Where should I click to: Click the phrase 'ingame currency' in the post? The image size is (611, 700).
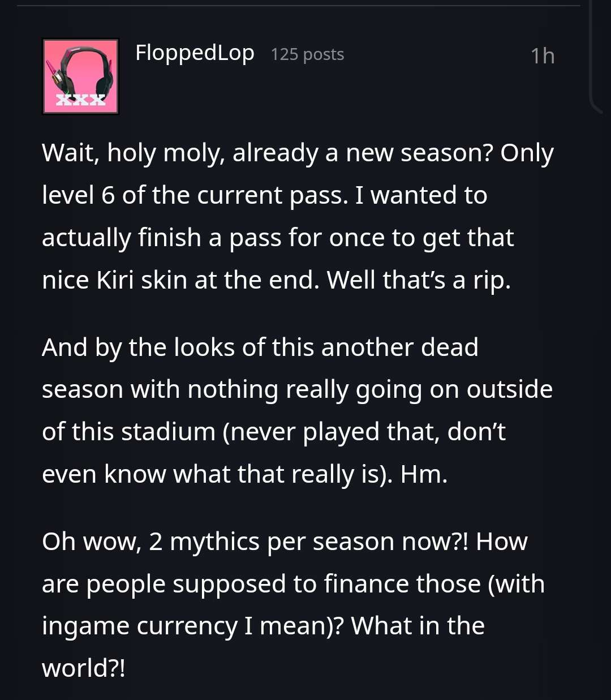coord(140,626)
